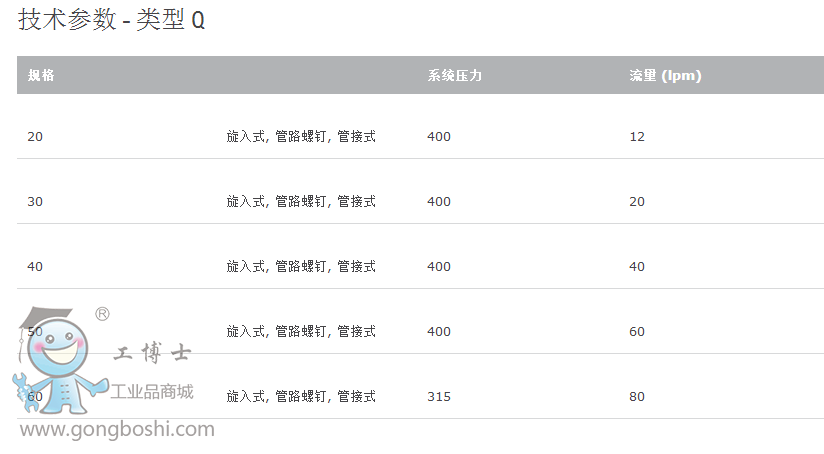The height and width of the screenshot is (454, 824).
Task: Click the pressure value 400 in row 30
Action: pyautogui.click(x=439, y=202)
